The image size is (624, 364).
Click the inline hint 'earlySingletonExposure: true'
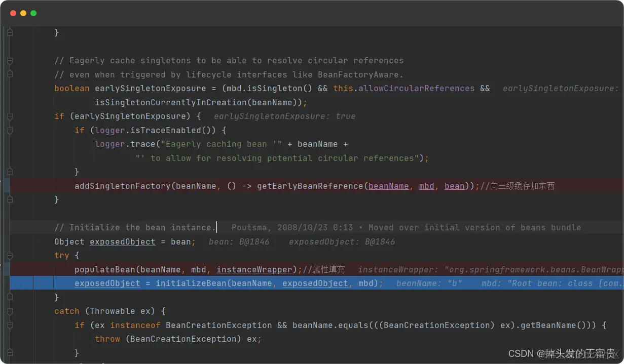pos(284,116)
